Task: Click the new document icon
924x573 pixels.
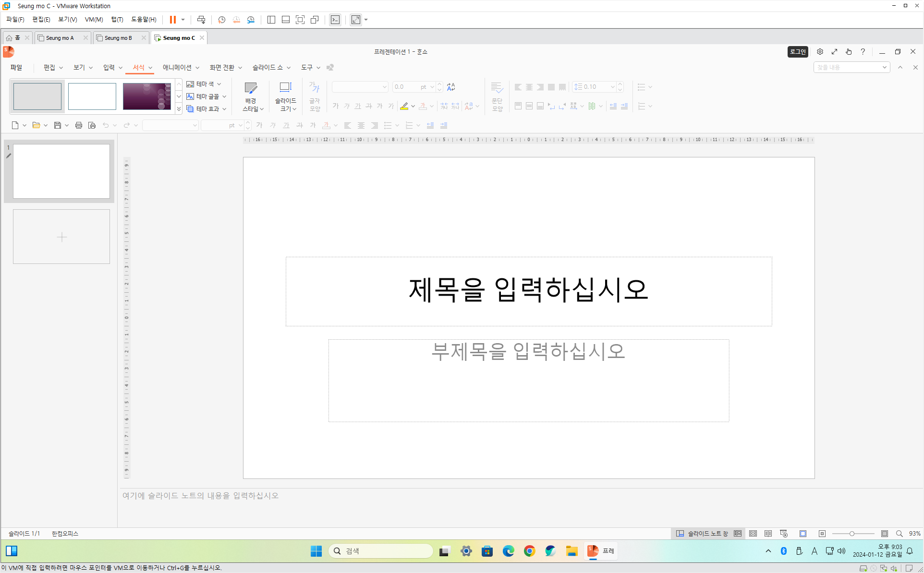Action: [x=15, y=125]
